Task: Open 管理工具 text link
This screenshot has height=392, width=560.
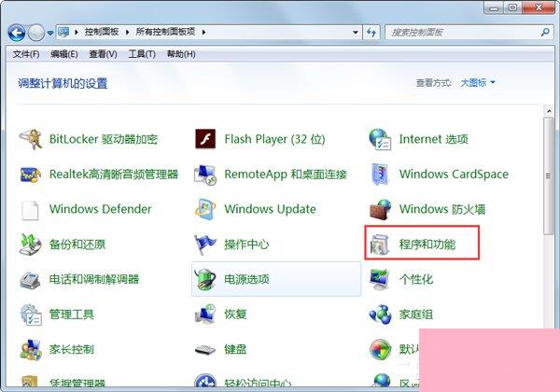Action: pyautogui.click(x=72, y=315)
